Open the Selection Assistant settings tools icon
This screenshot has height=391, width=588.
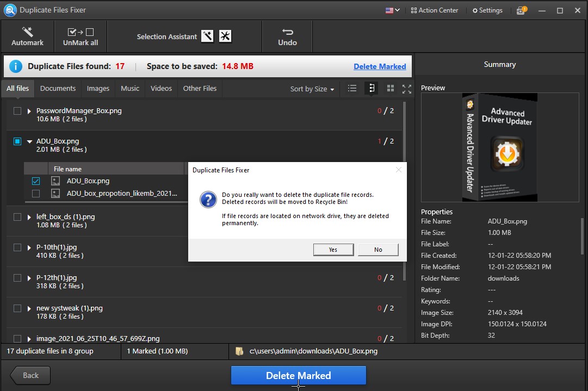point(225,36)
